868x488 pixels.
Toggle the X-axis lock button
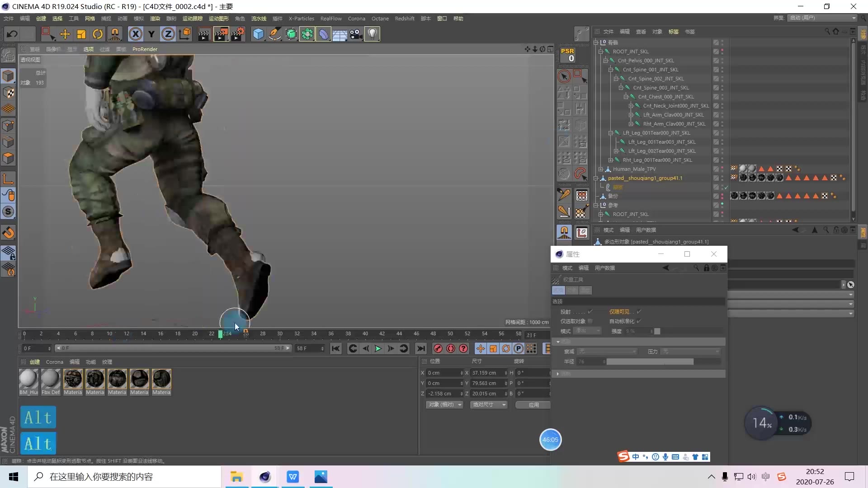click(135, 34)
